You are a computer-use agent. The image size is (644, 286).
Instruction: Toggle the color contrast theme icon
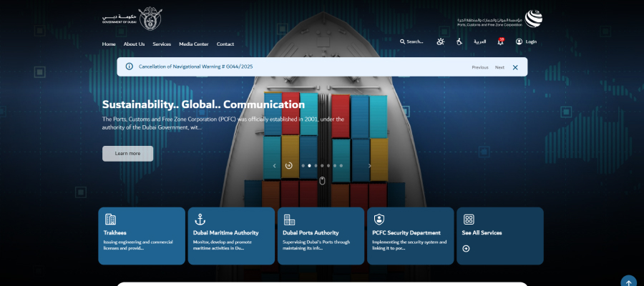pyautogui.click(x=440, y=41)
